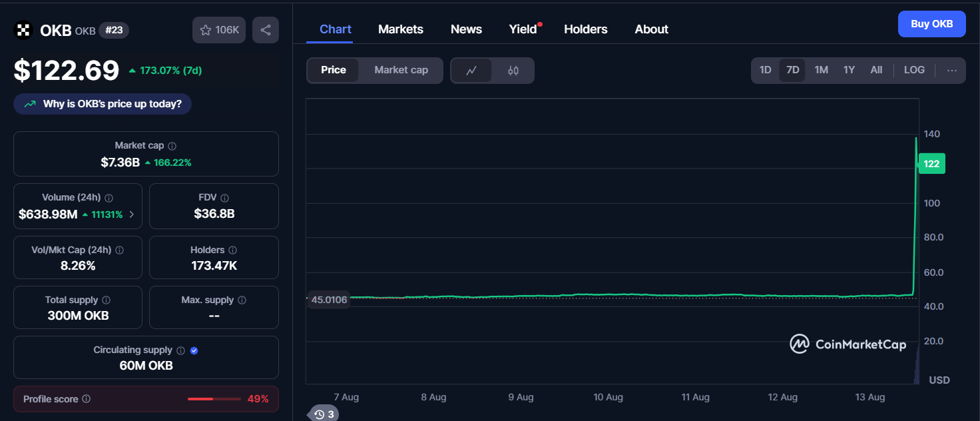This screenshot has width=980, height=421.
Task: Open chart events history badge
Action: pyautogui.click(x=324, y=414)
